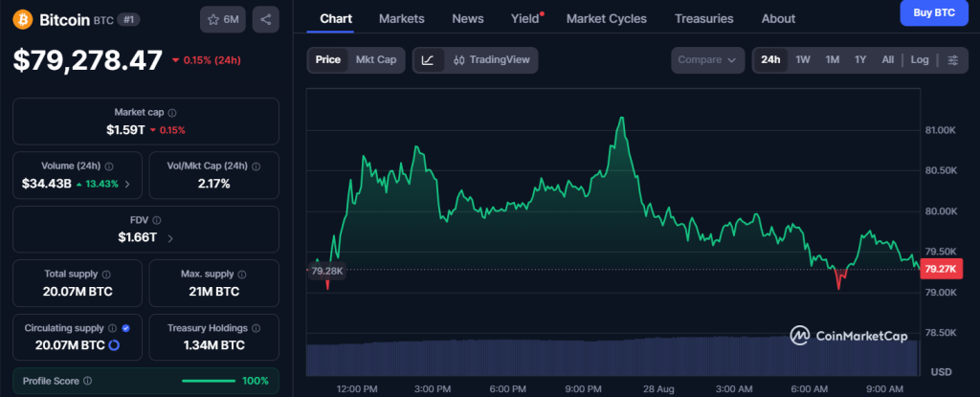The width and height of the screenshot is (980, 397).
Task: Open the Market Cycles tab
Action: (x=607, y=19)
